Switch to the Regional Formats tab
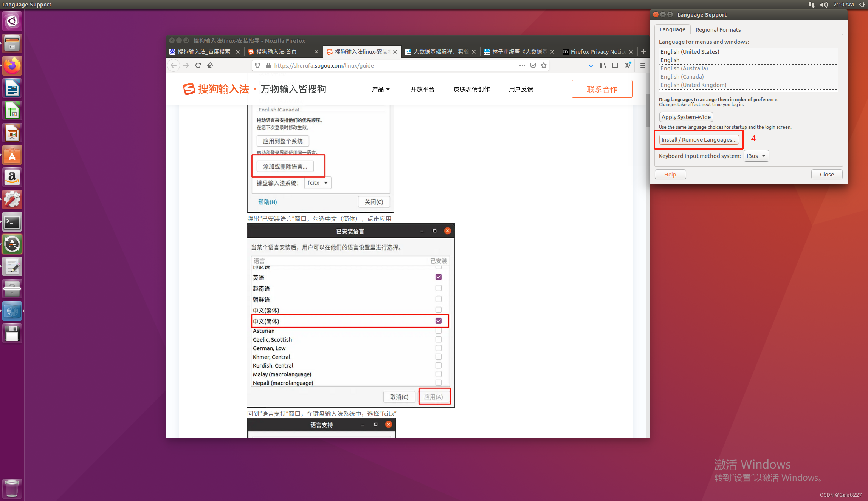 coord(718,29)
